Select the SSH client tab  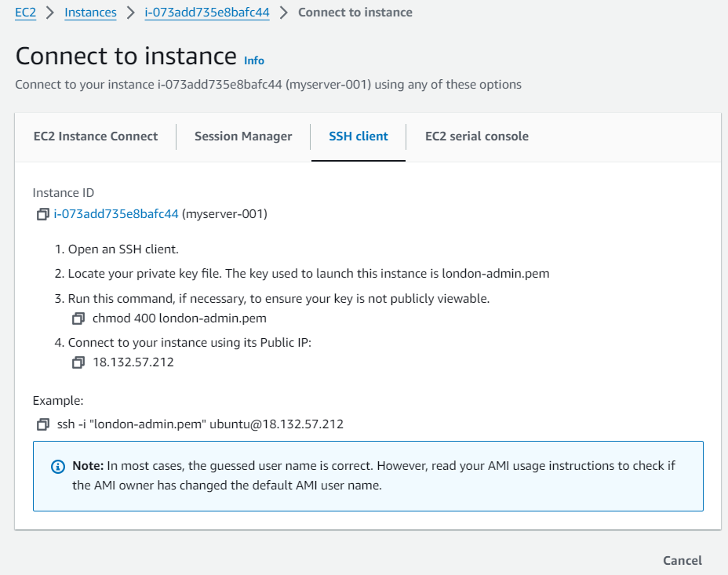359,136
